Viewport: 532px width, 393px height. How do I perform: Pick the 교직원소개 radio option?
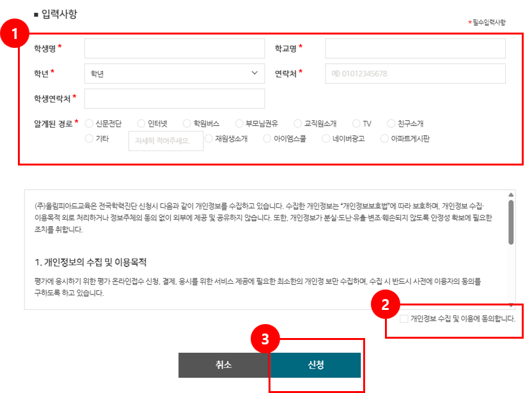[x=299, y=123]
